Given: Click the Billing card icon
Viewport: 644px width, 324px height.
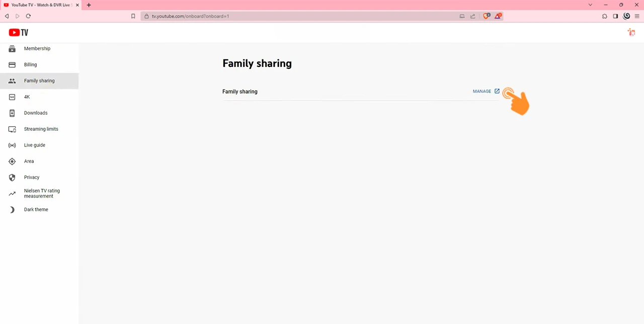Looking at the screenshot, I should point(12,64).
